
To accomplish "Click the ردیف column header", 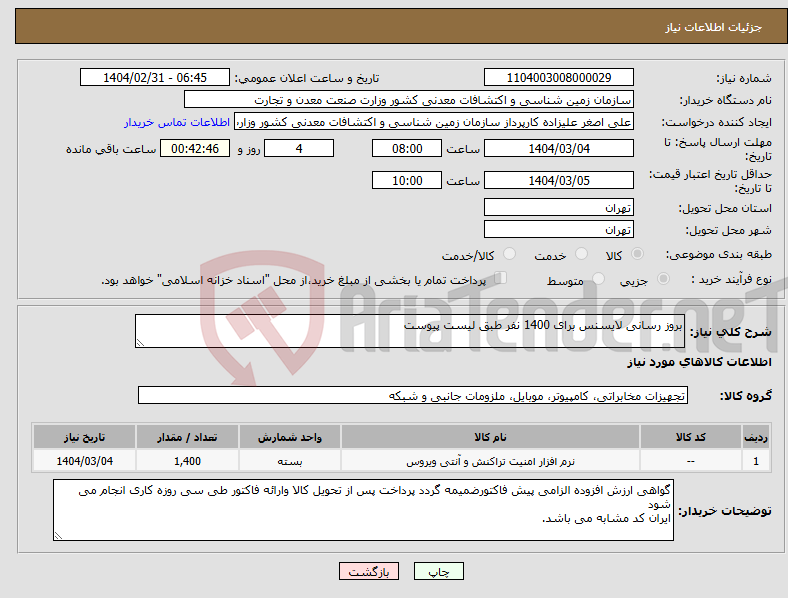I will click(756, 437).
